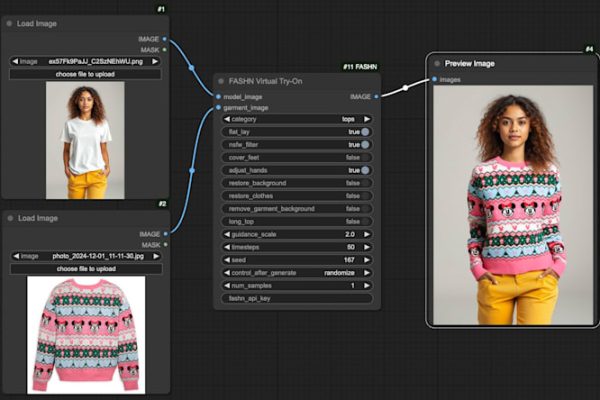Open the control_after_generate dropdown
600x400 pixels.
click(x=297, y=273)
